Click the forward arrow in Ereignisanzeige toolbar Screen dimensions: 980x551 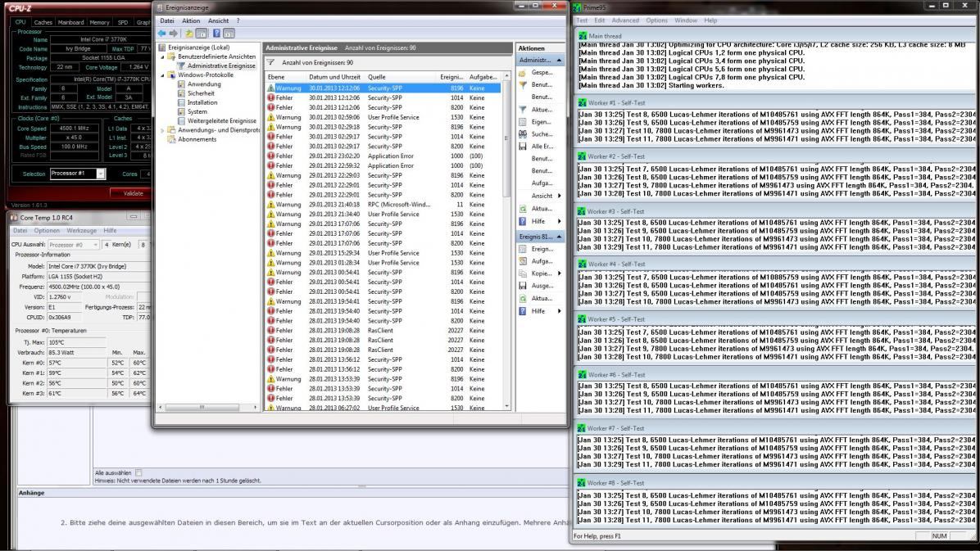pyautogui.click(x=174, y=33)
